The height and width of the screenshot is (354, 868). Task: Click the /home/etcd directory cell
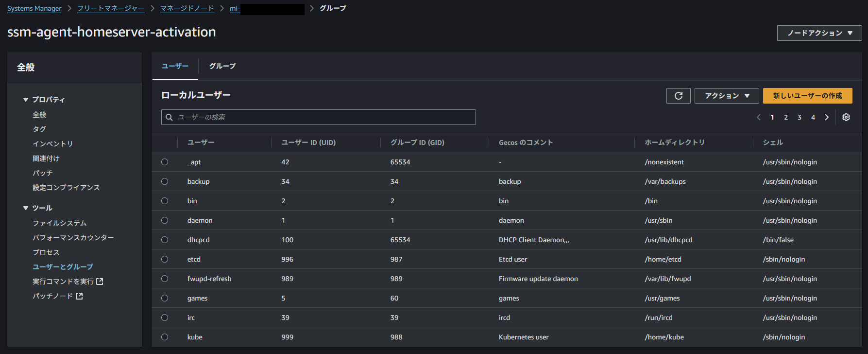click(663, 259)
